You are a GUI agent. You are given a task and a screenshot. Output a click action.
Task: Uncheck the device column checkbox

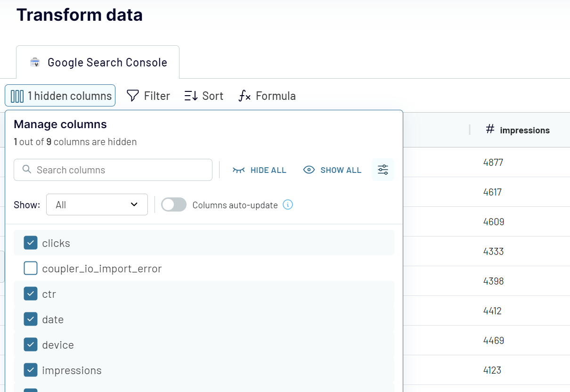pyautogui.click(x=30, y=344)
